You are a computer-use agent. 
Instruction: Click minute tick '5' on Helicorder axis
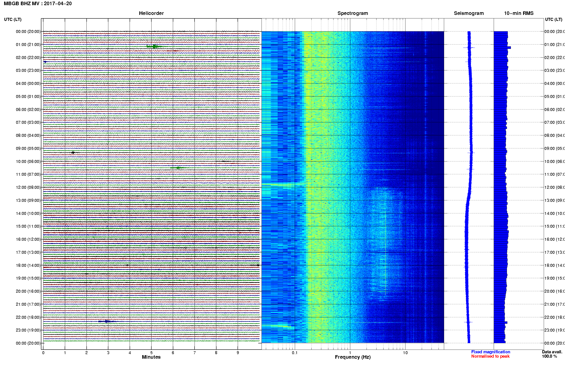pyautogui.click(x=151, y=353)
